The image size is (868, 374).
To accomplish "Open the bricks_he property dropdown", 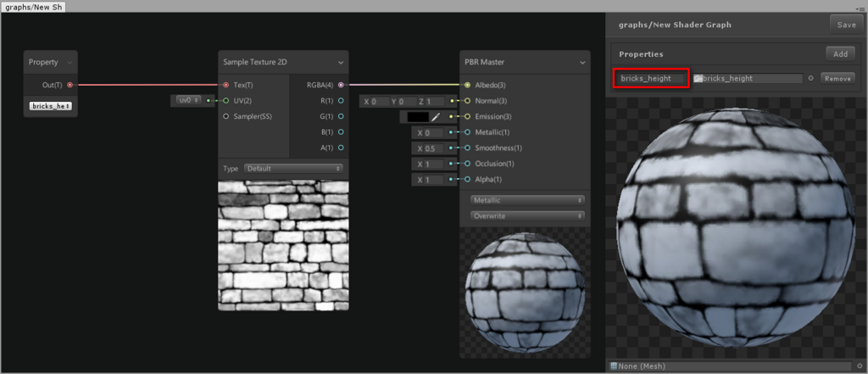I will 50,106.
